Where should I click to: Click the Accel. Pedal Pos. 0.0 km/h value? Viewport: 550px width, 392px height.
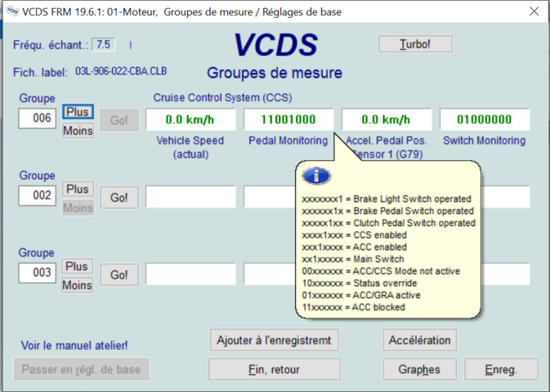tap(387, 119)
